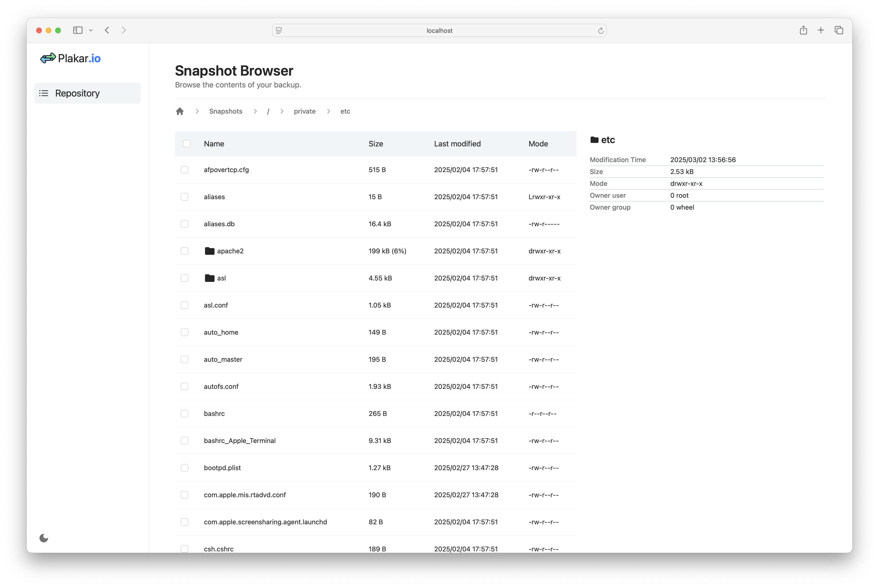Click the browser address bar showing localhost
879x588 pixels.
point(439,30)
